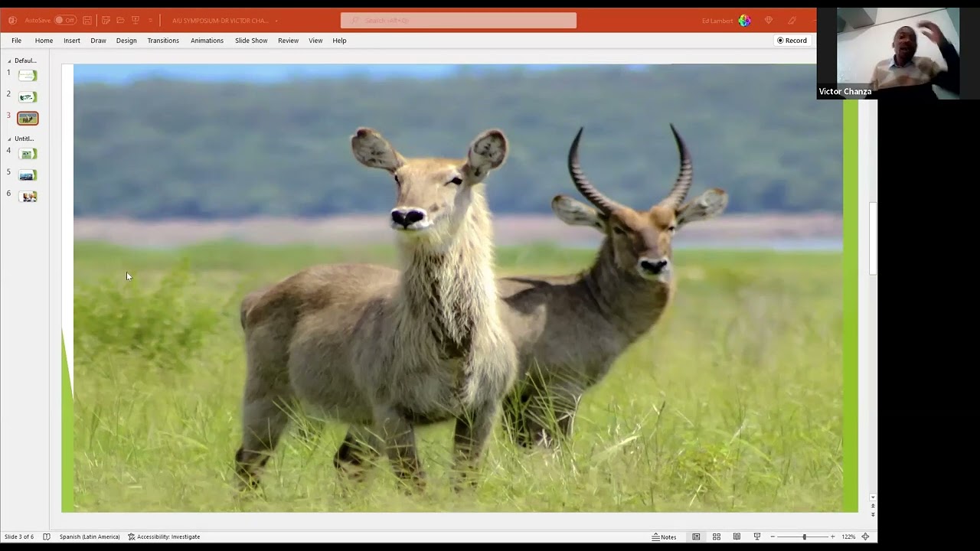
Task: Collapse the Untitled section in slide panel
Action: (x=10, y=139)
